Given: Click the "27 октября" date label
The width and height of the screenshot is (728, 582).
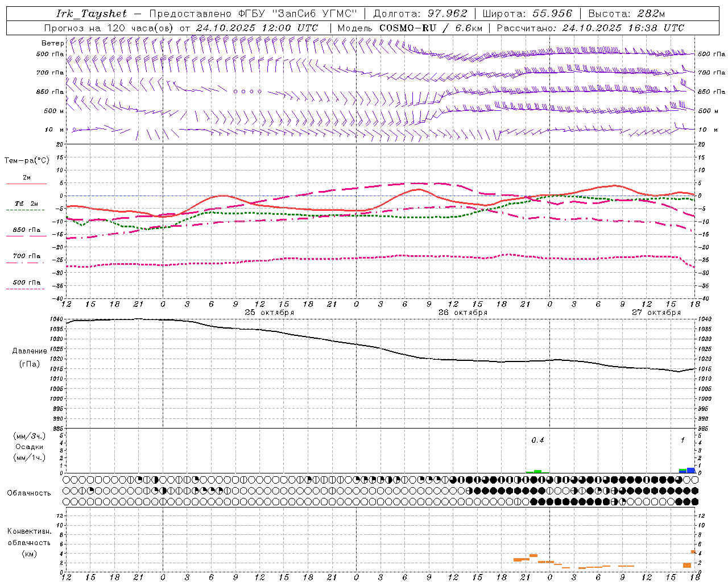Looking at the screenshot, I should [656, 313].
